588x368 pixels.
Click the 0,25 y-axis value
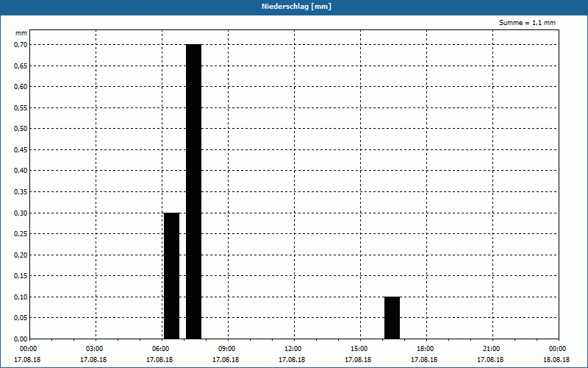coord(21,234)
